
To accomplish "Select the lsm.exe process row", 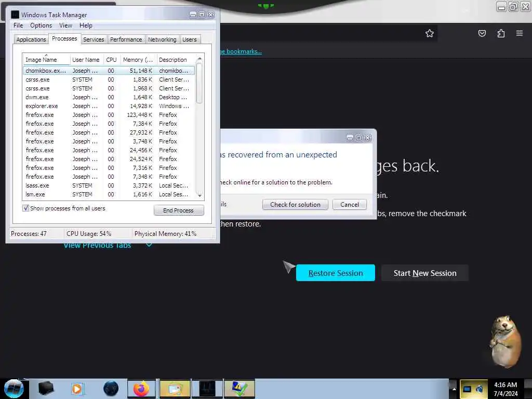I will (109, 194).
